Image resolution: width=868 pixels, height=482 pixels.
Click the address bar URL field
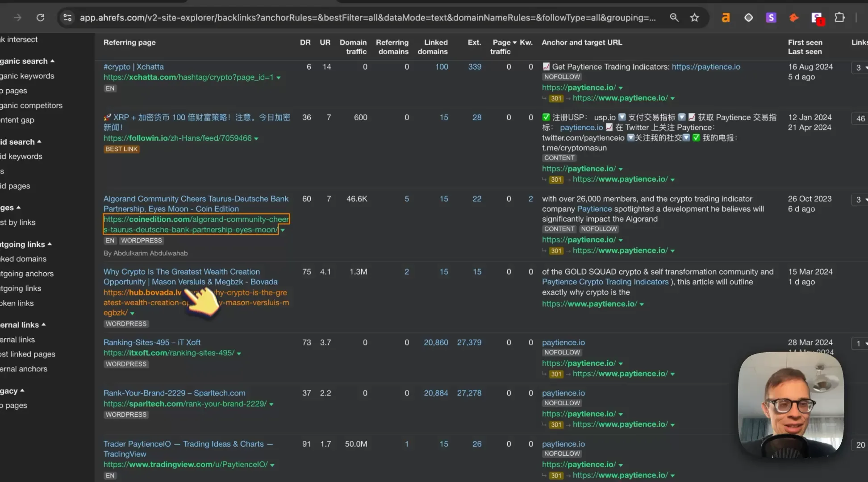[367, 17]
